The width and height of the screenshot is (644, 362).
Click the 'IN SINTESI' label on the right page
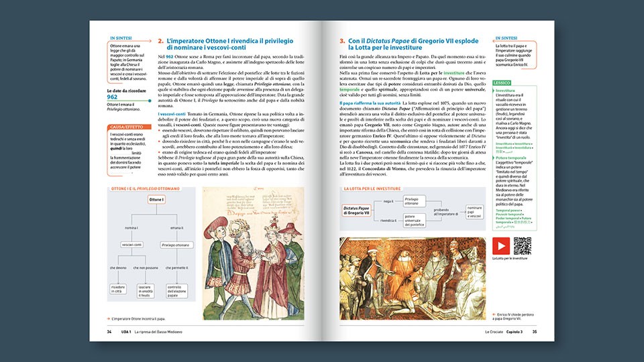[506, 38]
